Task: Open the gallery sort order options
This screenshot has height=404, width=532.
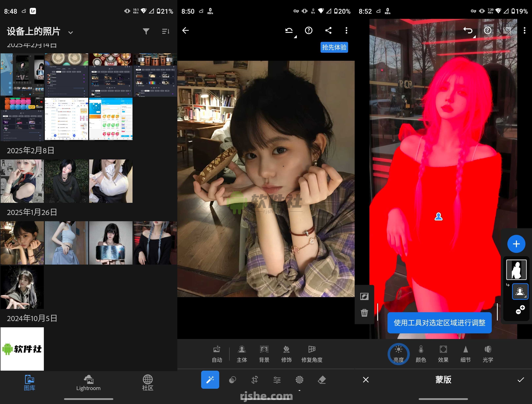Action: tap(166, 31)
